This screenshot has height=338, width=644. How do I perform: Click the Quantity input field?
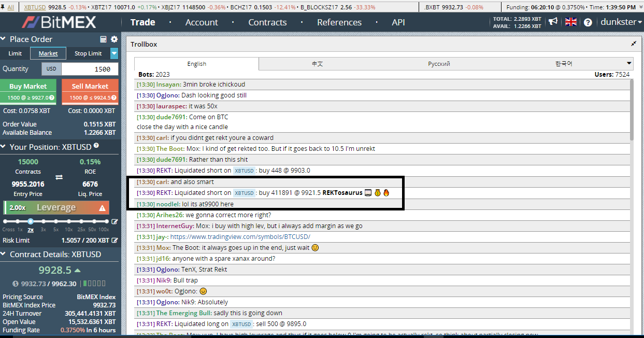(x=90, y=69)
